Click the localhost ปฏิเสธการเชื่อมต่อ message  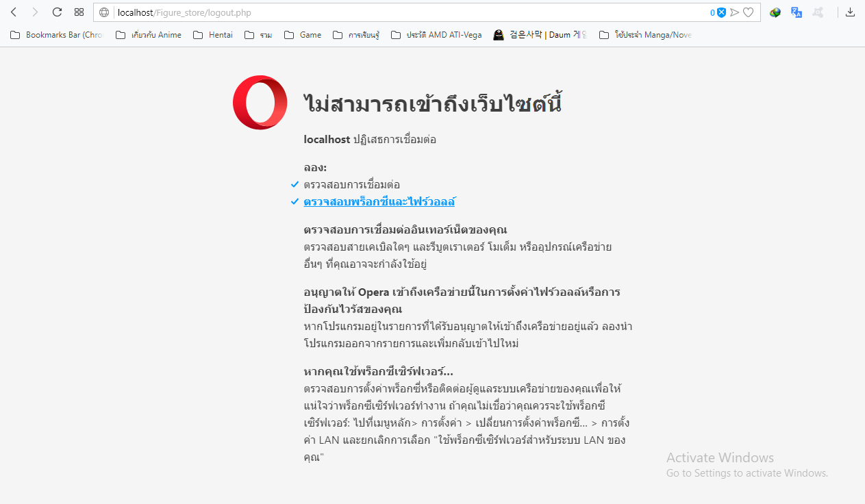point(370,140)
